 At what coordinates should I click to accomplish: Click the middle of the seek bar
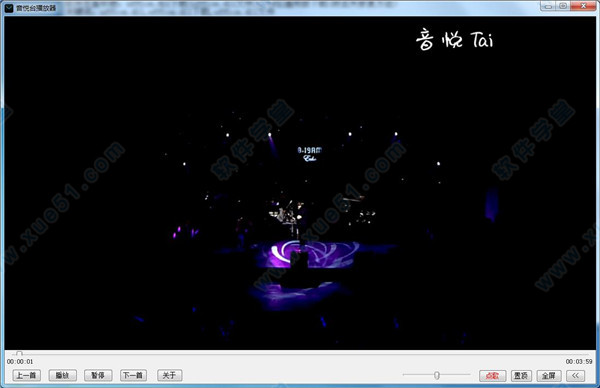point(300,354)
